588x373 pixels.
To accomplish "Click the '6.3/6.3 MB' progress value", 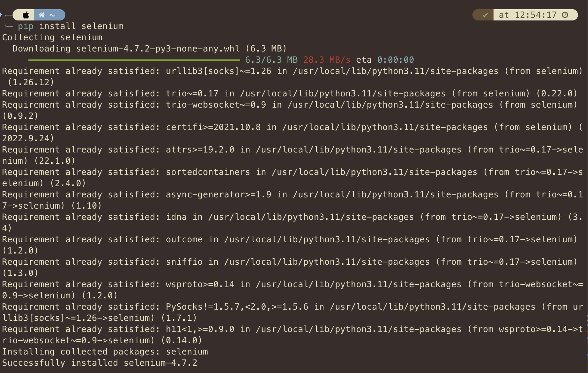I will tap(271, 60).
